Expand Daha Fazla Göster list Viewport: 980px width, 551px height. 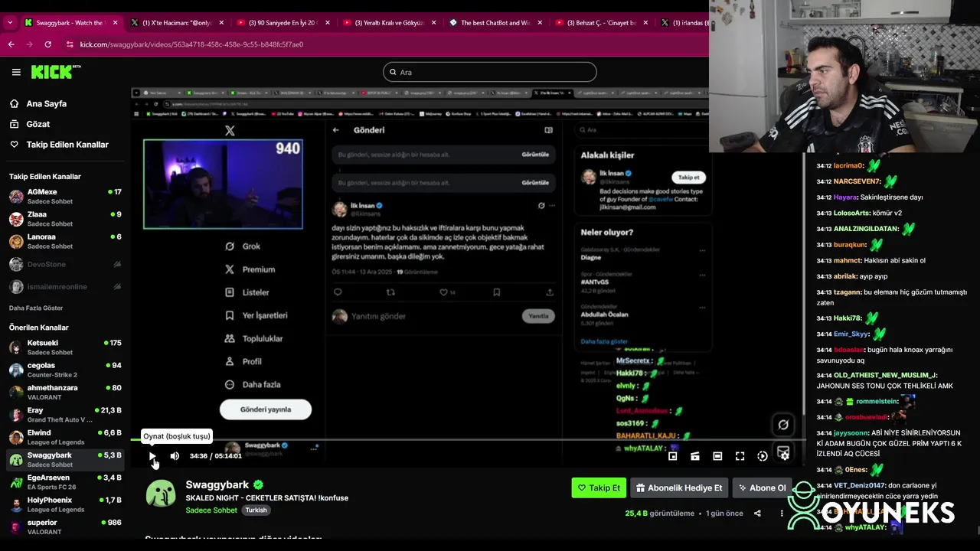click(36, 308)
